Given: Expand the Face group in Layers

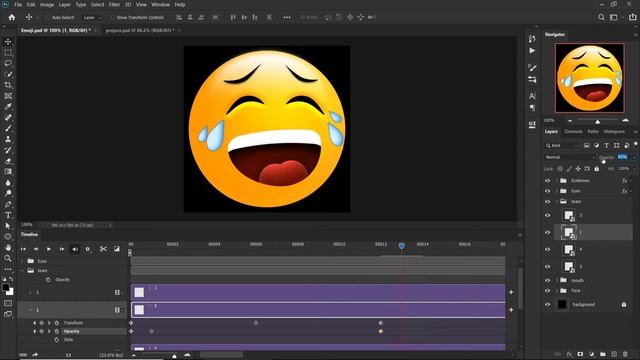Looking at the screenshot, I should point(557,291).
